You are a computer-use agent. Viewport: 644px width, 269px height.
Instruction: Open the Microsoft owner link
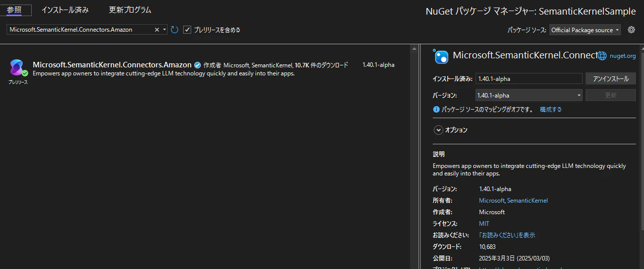tap(492, 201)
